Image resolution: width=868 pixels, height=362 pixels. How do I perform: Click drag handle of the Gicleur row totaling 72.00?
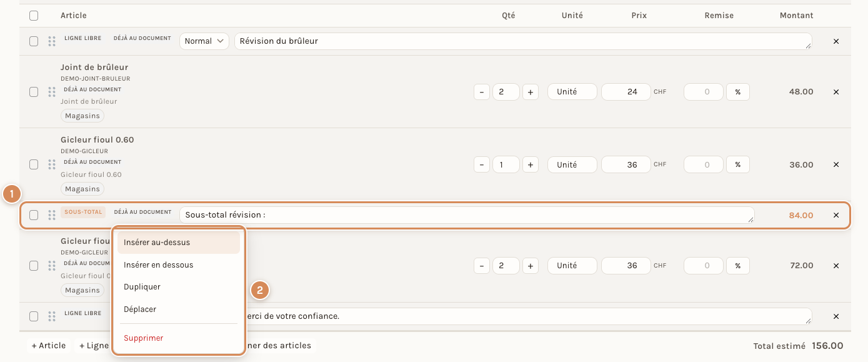click(x=52, y=266)
